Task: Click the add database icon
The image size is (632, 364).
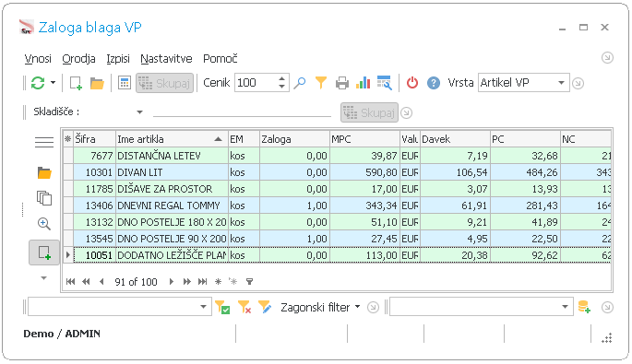Action: point(584,307)
